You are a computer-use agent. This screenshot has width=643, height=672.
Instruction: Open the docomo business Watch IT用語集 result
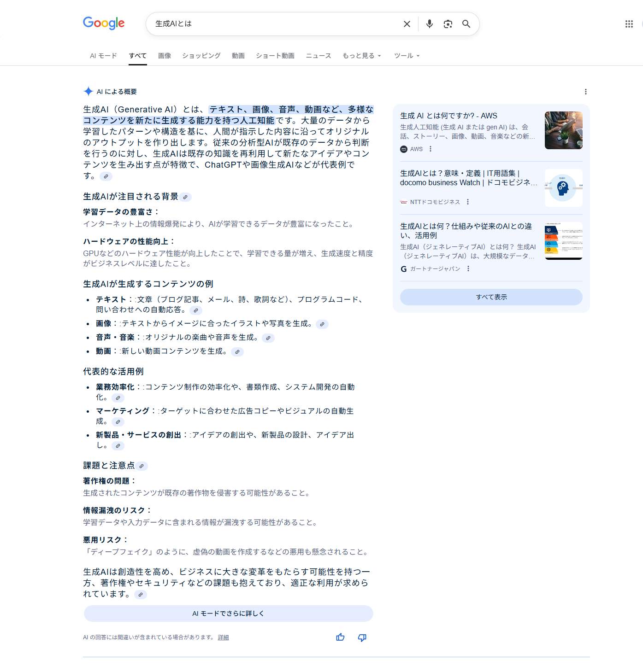tap(468, 178)
